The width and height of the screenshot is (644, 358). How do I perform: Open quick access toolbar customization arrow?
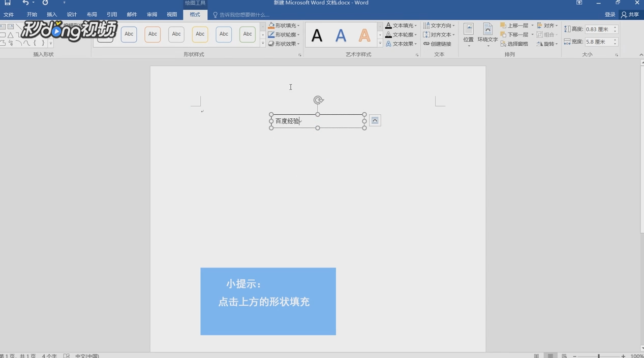(x=65, y=3)
